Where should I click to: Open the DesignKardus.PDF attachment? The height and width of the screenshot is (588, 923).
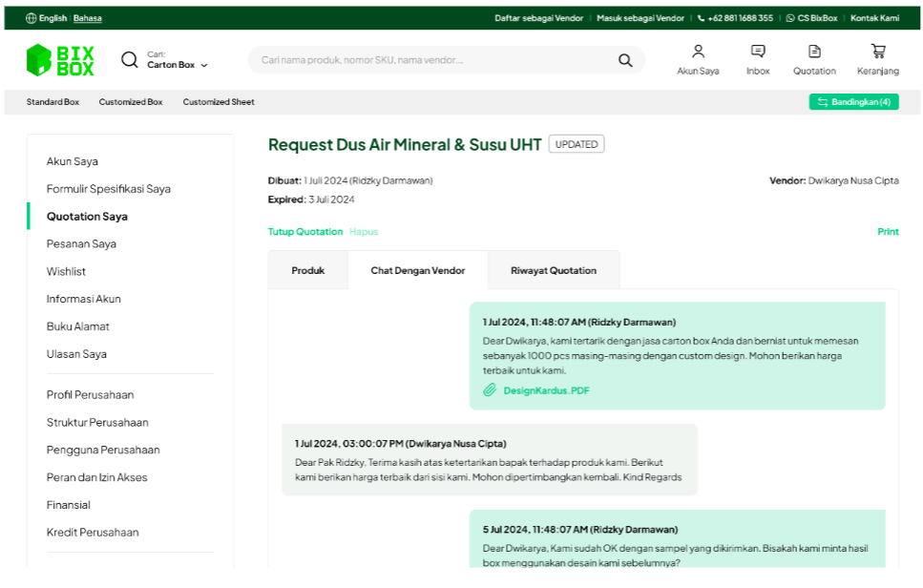[x=546, y=390]
